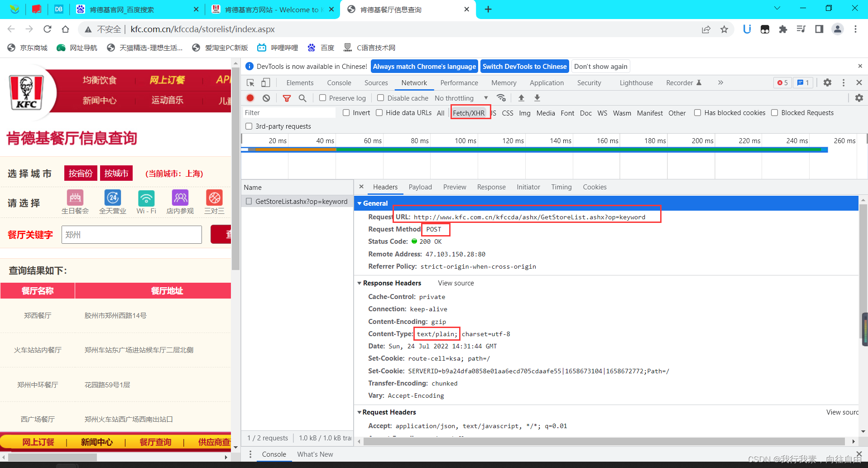Open DevTools customize three-dot menu
The height and width of the screenshot is (468, 868).
click(x=843, y=82)
